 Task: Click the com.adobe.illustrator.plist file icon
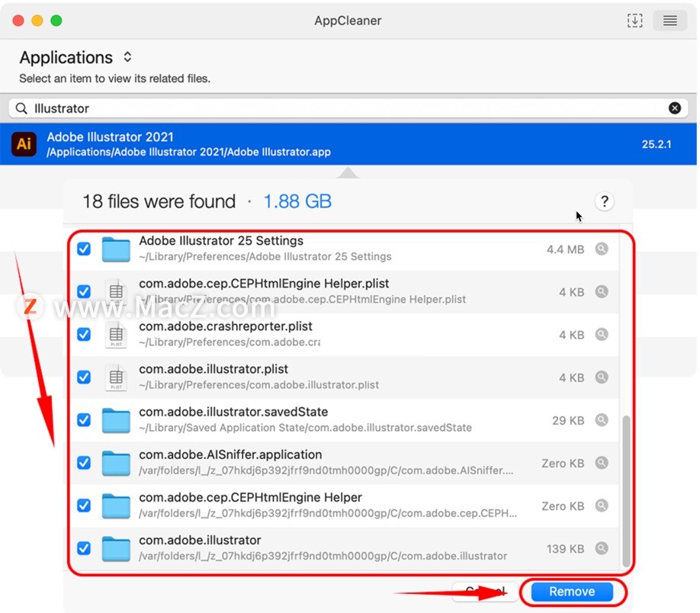click(x=116, y=377)
